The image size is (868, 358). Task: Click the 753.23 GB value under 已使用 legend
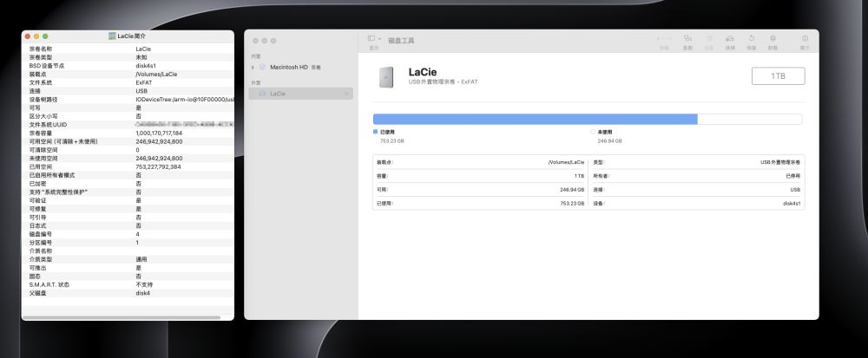click(392, 141)
